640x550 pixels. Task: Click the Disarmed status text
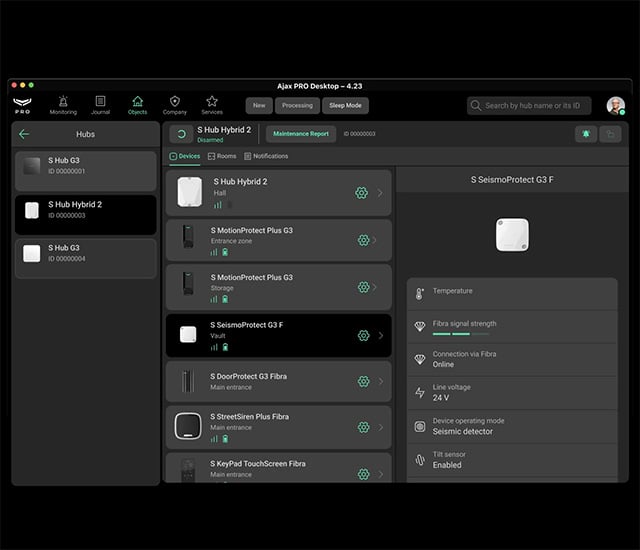coord(210,140)
